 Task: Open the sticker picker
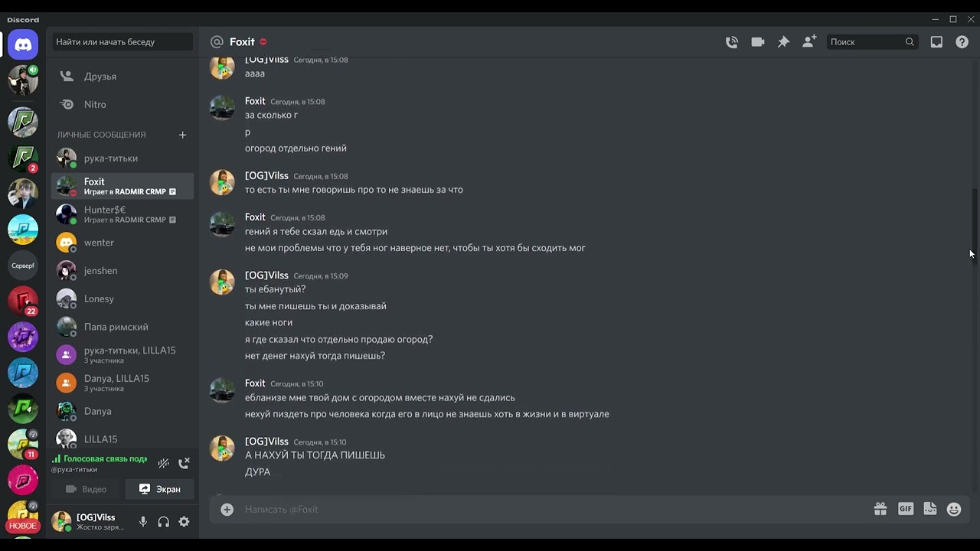[930, 509]
